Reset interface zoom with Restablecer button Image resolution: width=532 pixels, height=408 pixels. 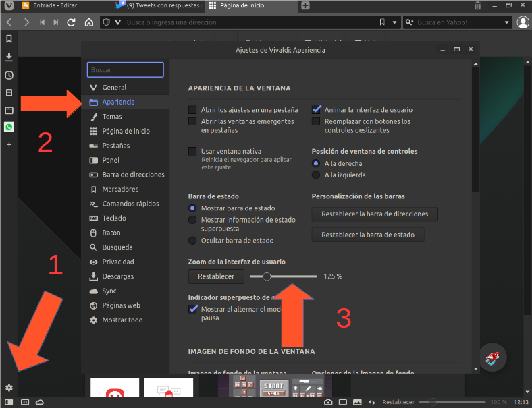tap(216, 276)
